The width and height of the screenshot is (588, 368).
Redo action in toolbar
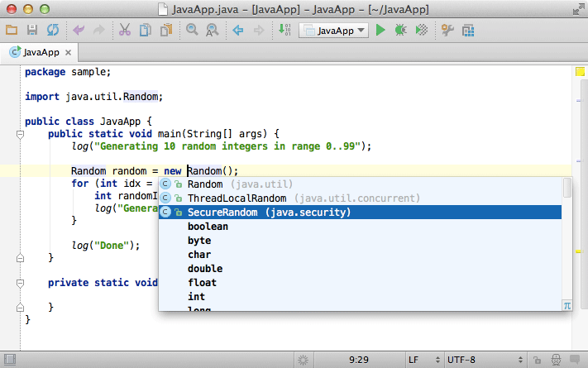(99, 30)
